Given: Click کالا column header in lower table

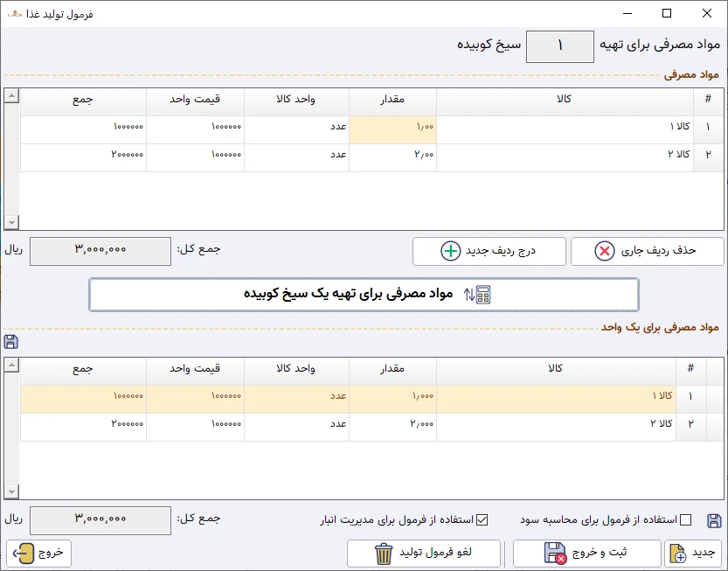Looking at the screenshot, I should [556, 372].
